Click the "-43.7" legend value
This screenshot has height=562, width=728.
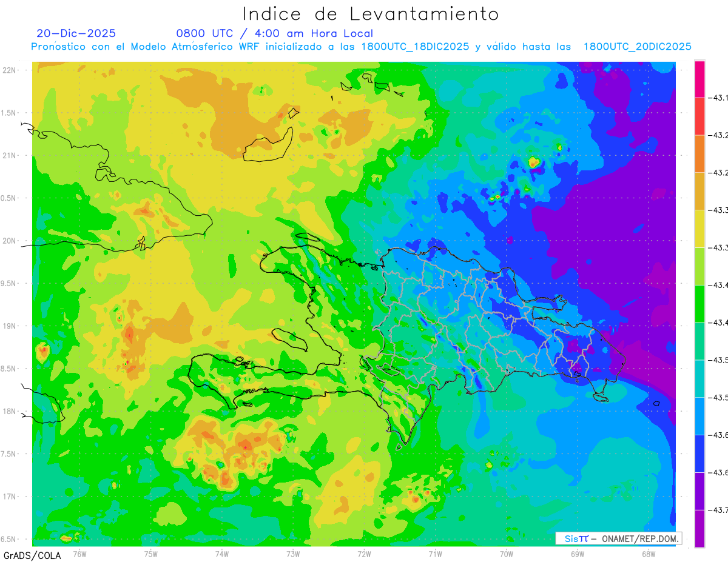pyautogui.click(x=718, y=510)
